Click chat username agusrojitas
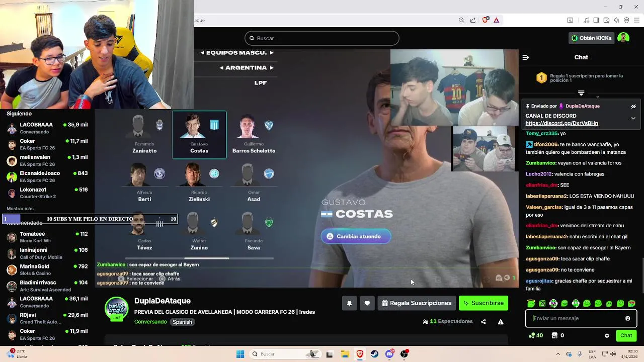Screen dimensions: 644x362 539,281
